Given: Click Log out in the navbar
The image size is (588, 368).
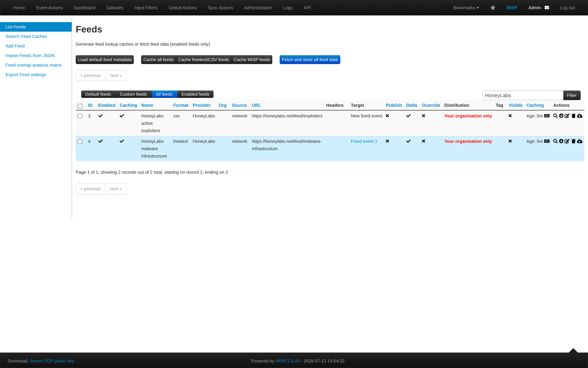Looking at the screenshot, I should (567, 8).
